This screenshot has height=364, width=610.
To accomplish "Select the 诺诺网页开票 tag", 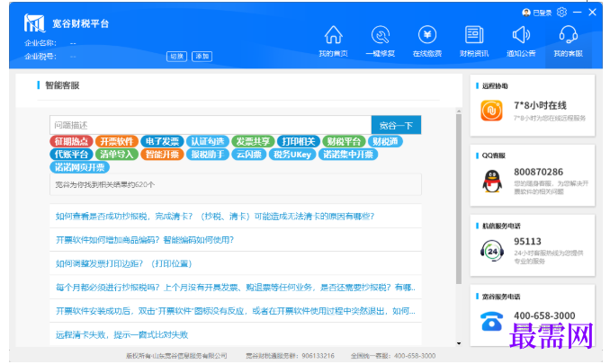I will 80,167.
